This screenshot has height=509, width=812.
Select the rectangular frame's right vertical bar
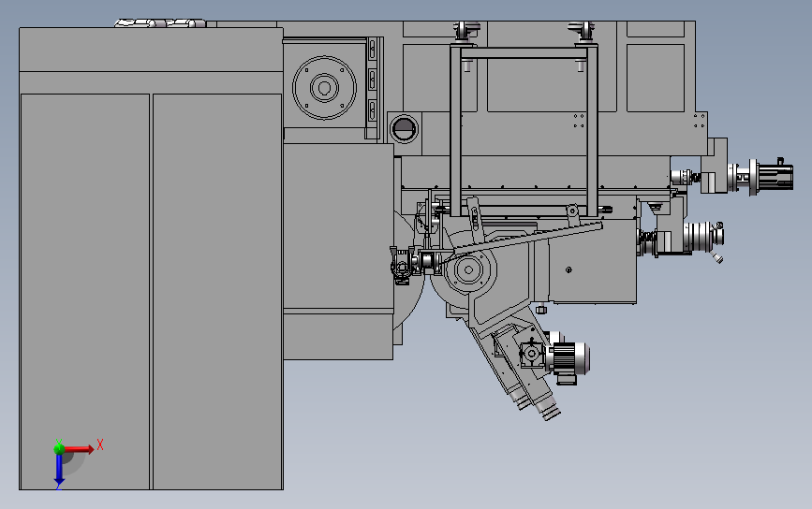point(593,130)
